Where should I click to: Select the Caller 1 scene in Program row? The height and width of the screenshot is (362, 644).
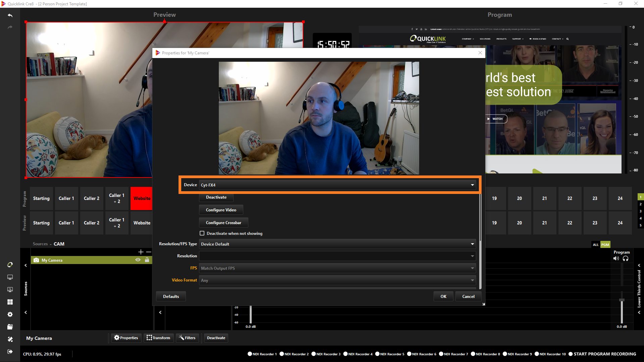[x=66, y=199]
